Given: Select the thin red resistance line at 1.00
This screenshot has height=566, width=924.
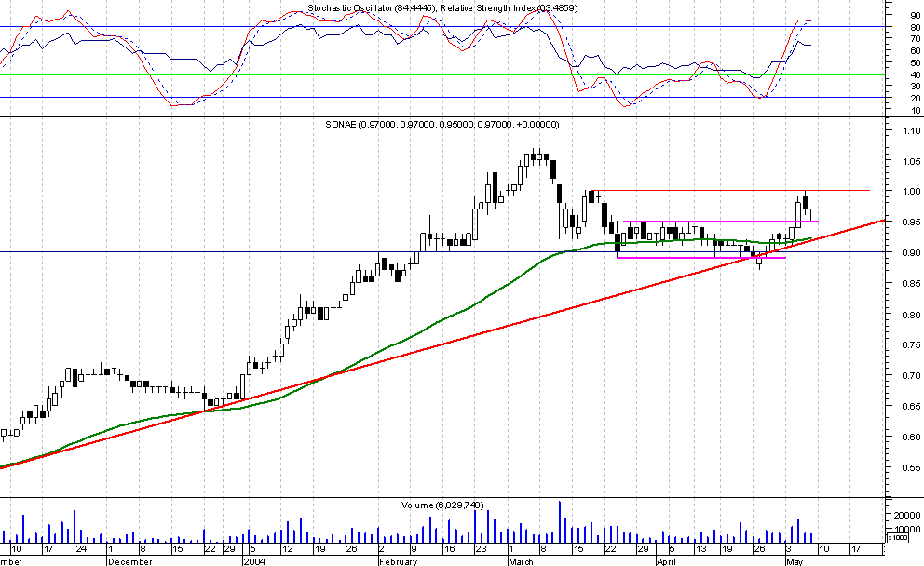Looking at the screenshot, I should 730,190.
